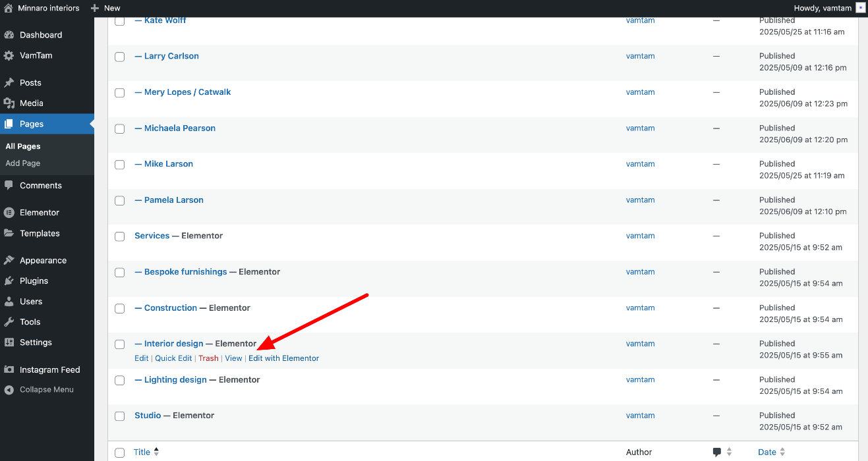Click the Collapse Menu arrow icon
Screen dimensions: 868x461
pos(9,390)
